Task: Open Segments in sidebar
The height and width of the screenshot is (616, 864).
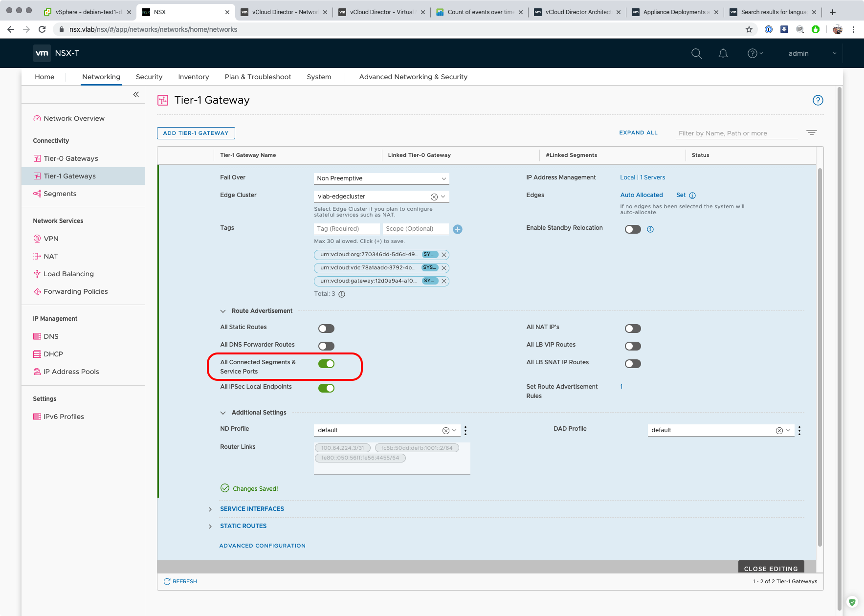Action: point(60,194)
